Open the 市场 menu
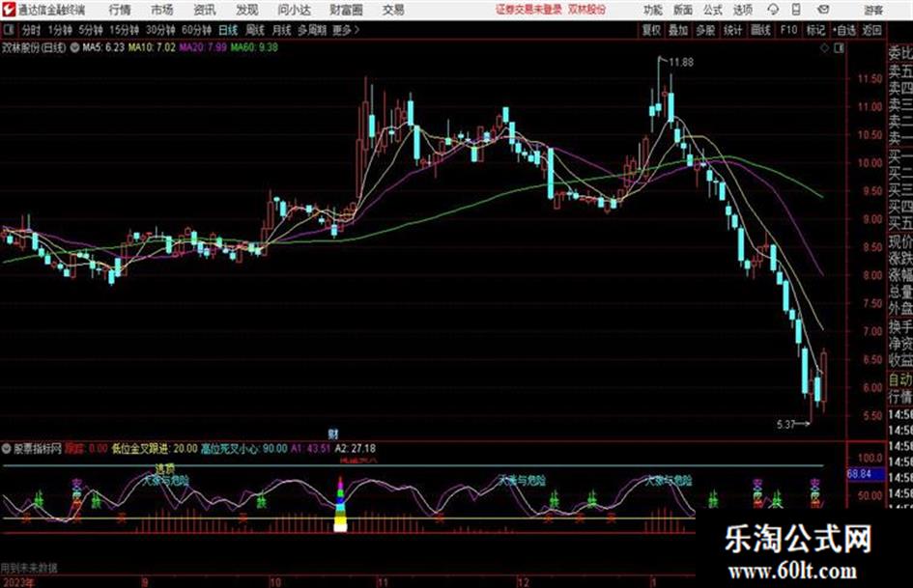The height and width of the screenshot is (588, 913). 162,10
